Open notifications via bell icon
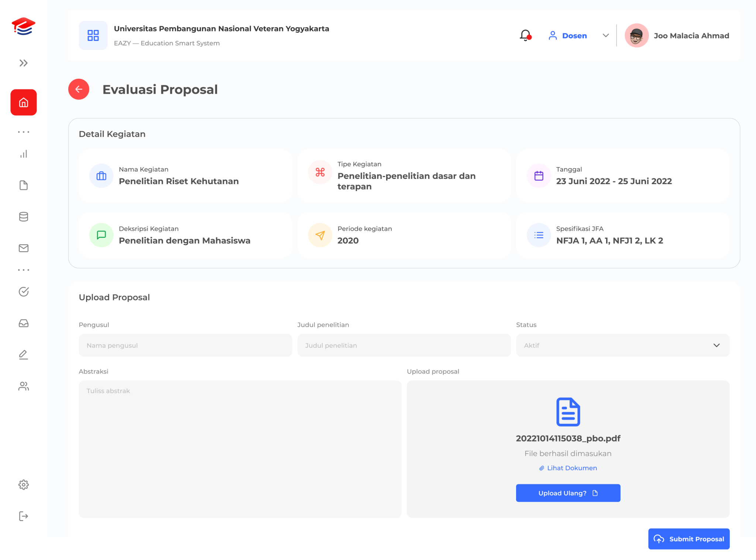The image size is (756, 560). pyautogui.click(x=524, y=35)
